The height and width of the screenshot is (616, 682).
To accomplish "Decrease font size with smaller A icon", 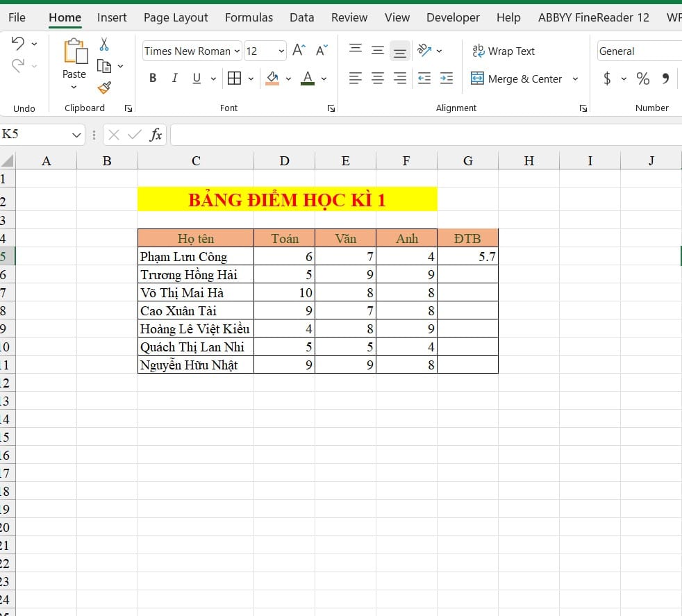I will tap(322, 51).
